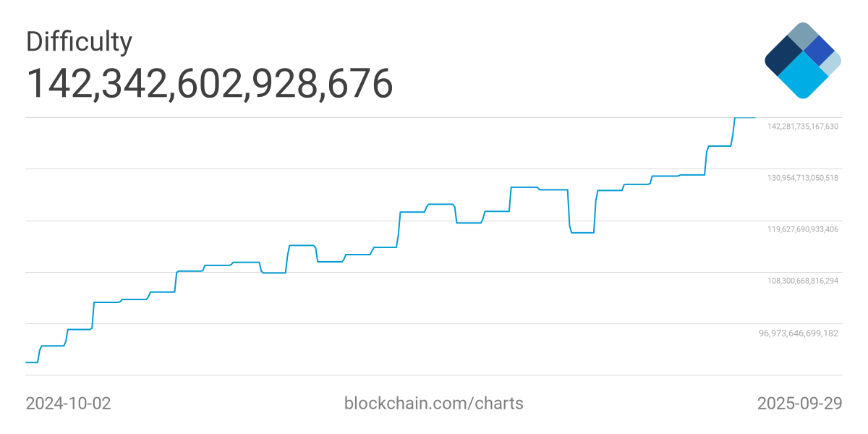Click the royal blue logo segment

(819, 49)
